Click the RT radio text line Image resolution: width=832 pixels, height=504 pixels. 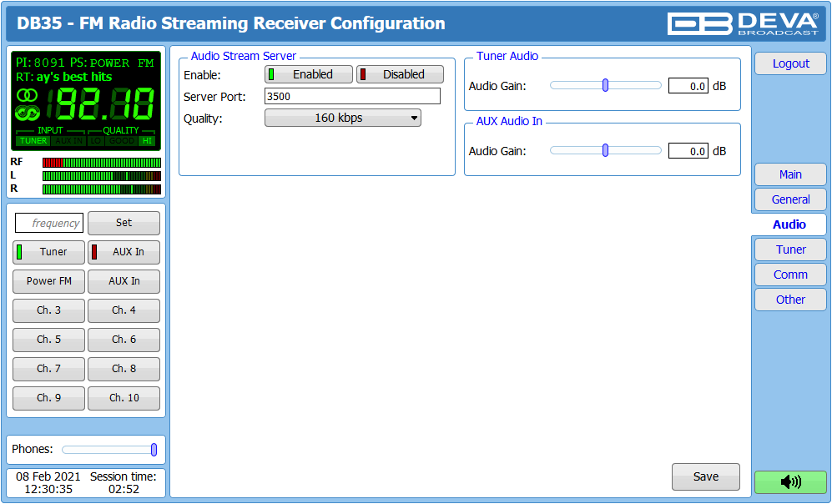pyautogui.click(x=63, y=77)
